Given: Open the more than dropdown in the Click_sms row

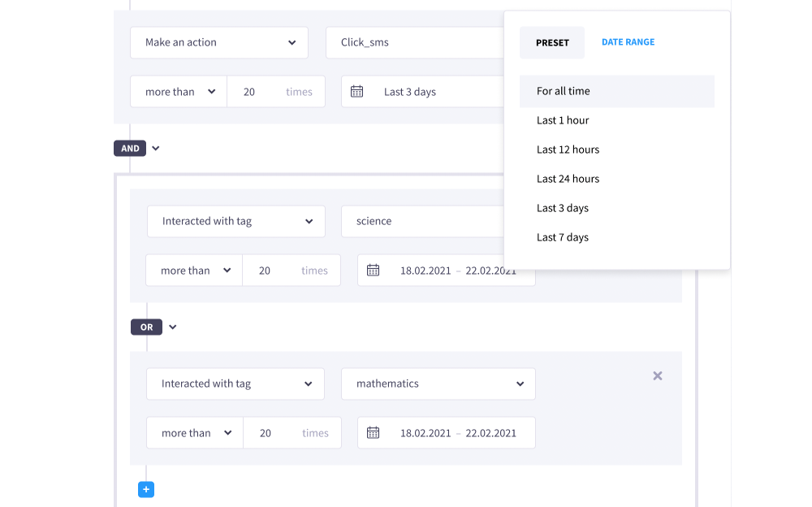Looking at the screenshot, I should (179, 92).
